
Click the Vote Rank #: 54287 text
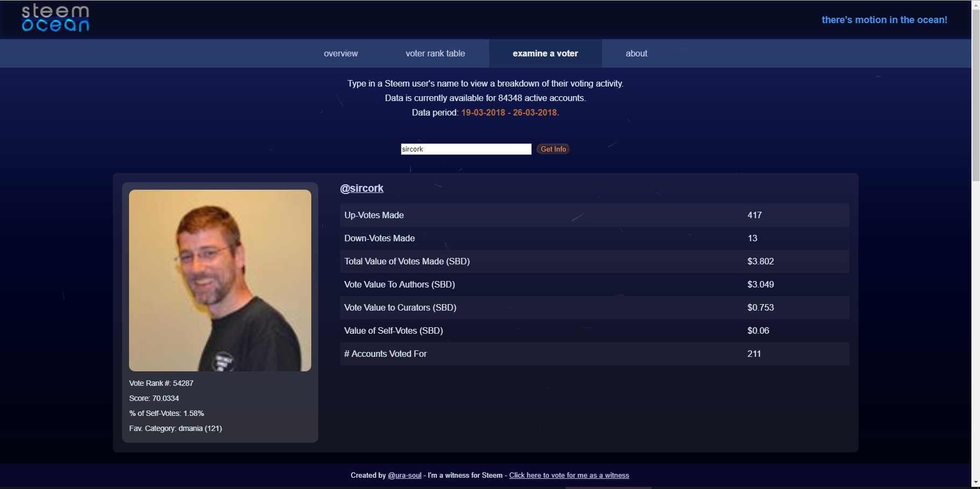(161, 383)
